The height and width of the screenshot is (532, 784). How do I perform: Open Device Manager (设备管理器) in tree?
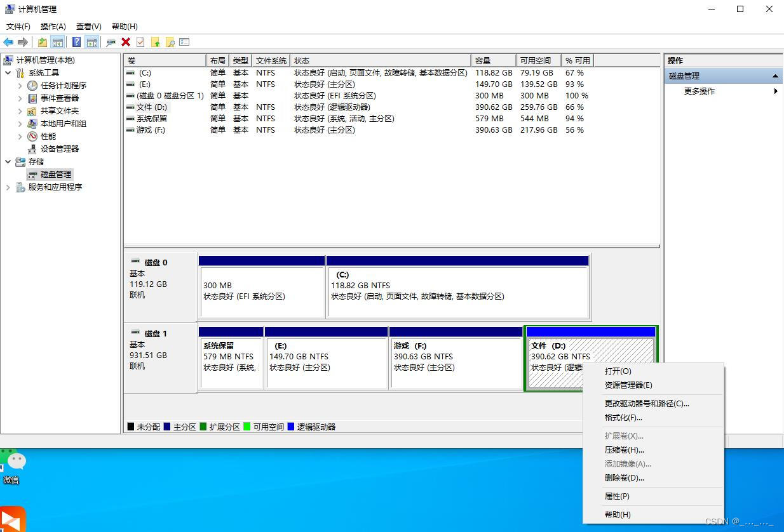(x=60, y=149)
